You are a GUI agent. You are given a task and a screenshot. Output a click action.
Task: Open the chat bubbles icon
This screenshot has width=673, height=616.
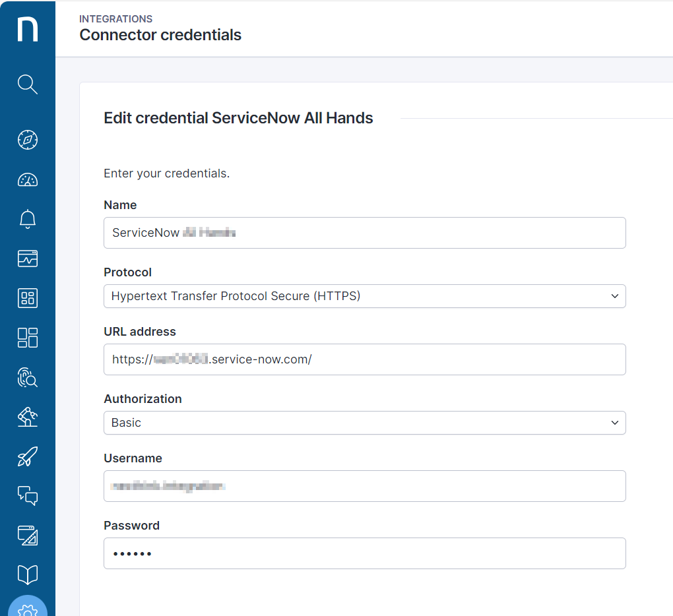pyautogui.click(x=28, y=496)
